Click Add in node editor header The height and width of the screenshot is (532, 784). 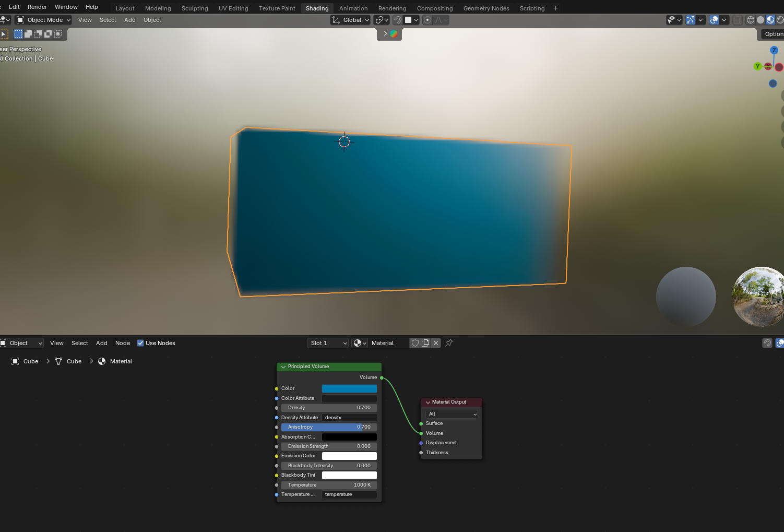(101, 343)
